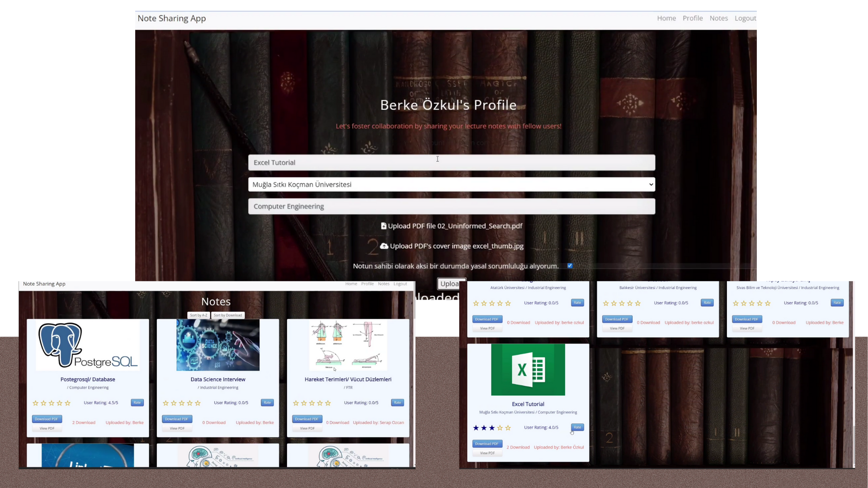Click the third star on Sivas Bilim card
This screenshot has height=488, width=868.
point(752,303)
